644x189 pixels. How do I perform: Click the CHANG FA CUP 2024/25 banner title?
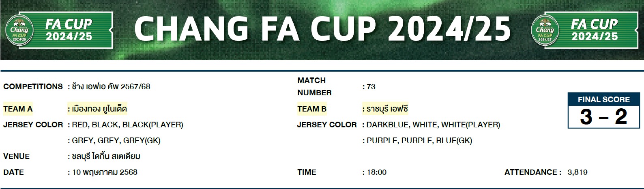[322, 29]
